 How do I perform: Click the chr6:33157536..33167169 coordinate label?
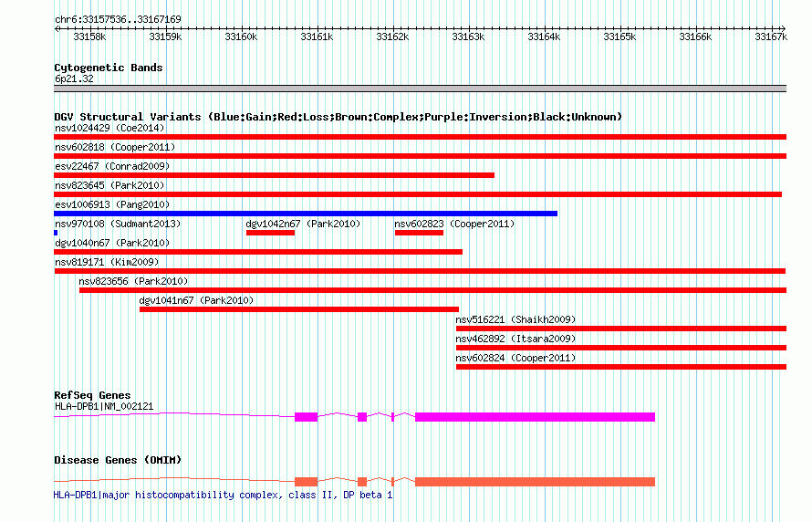(118, 20)
